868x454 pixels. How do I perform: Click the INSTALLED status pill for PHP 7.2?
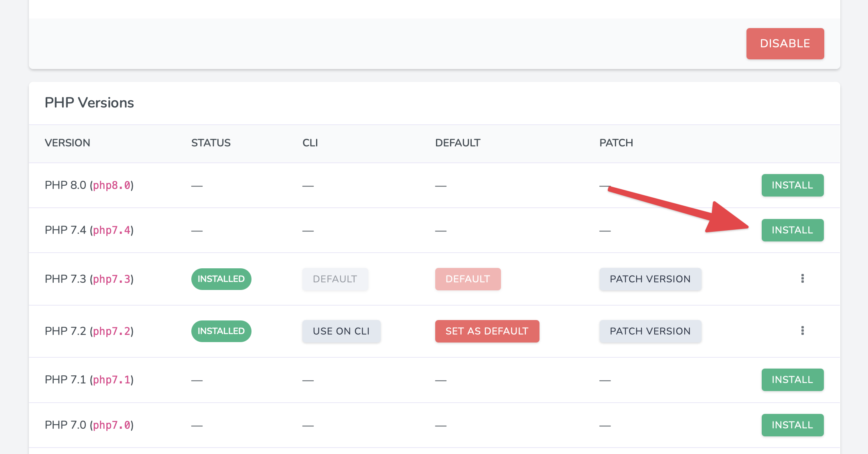[221, 331]
